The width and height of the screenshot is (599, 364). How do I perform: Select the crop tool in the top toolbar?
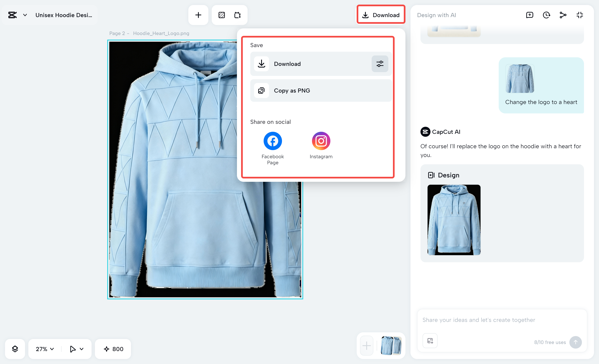[238, 15]
